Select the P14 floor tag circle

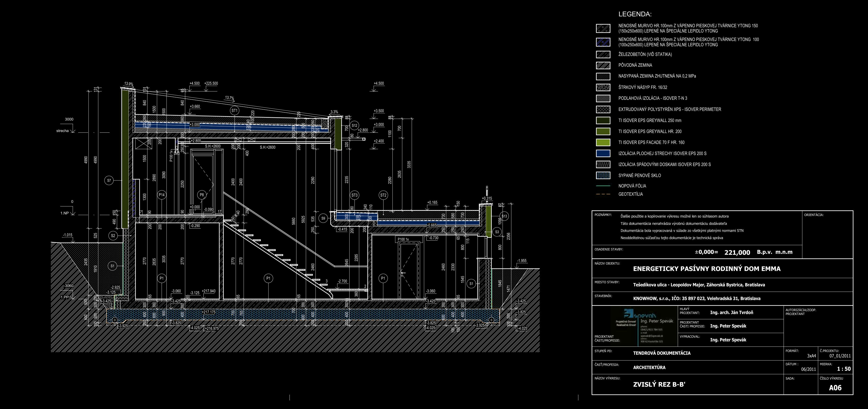click(162, 195)
